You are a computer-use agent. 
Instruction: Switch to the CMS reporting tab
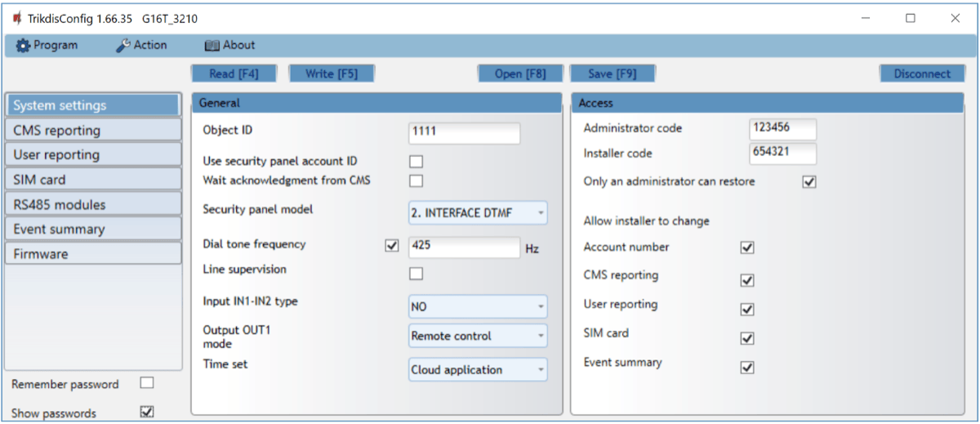coord(92,130)
